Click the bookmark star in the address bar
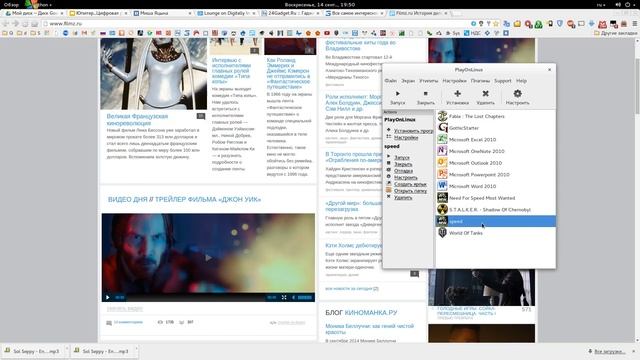The height and width of the screenshot is (360, 640). [x=496, y=24]
